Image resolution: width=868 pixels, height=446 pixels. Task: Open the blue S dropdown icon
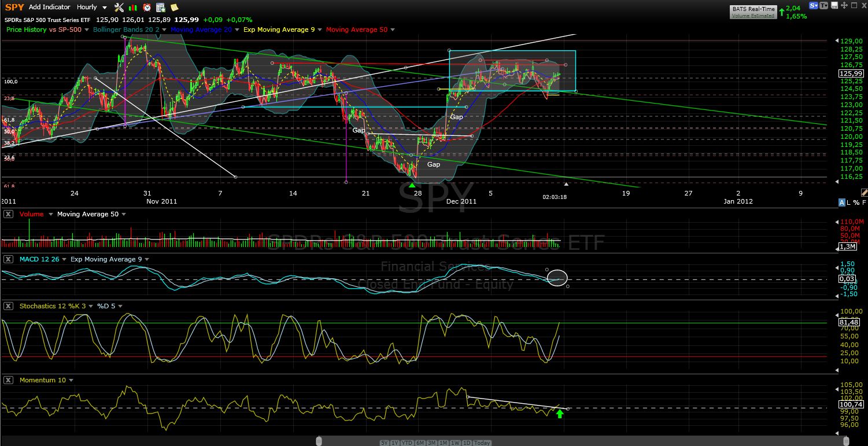coord(814,5)
